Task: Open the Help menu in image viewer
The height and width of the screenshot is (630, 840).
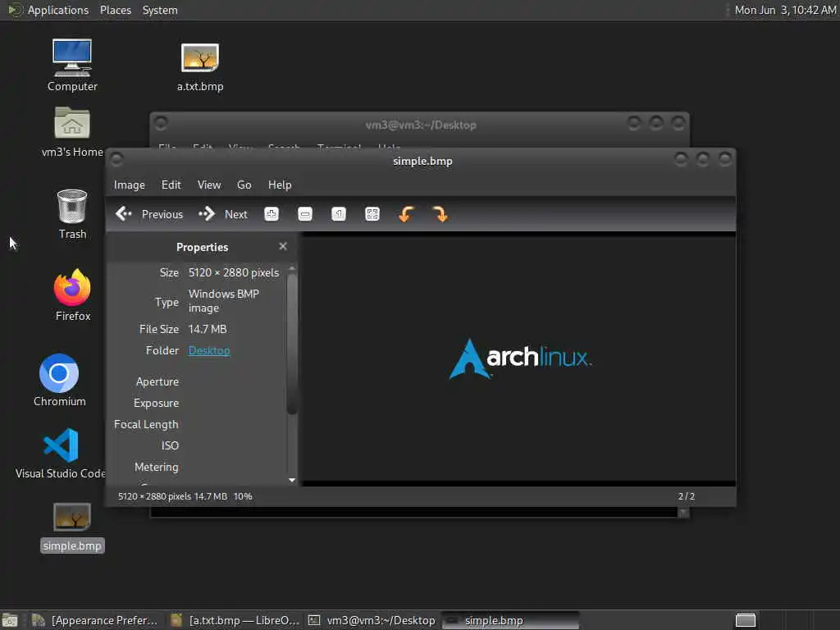Action: pyautogui.click(x=280, y=185)
